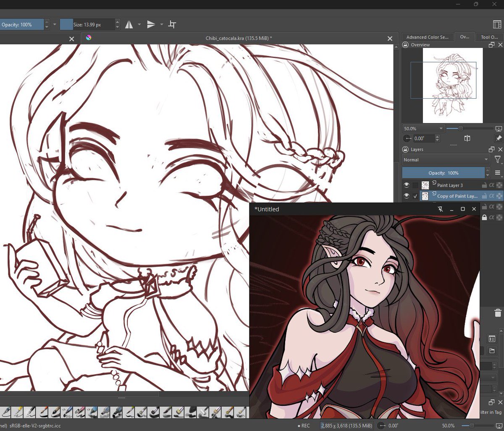
Task: Click status bar fit-page-width icon
Action: (x=499, y=426)
